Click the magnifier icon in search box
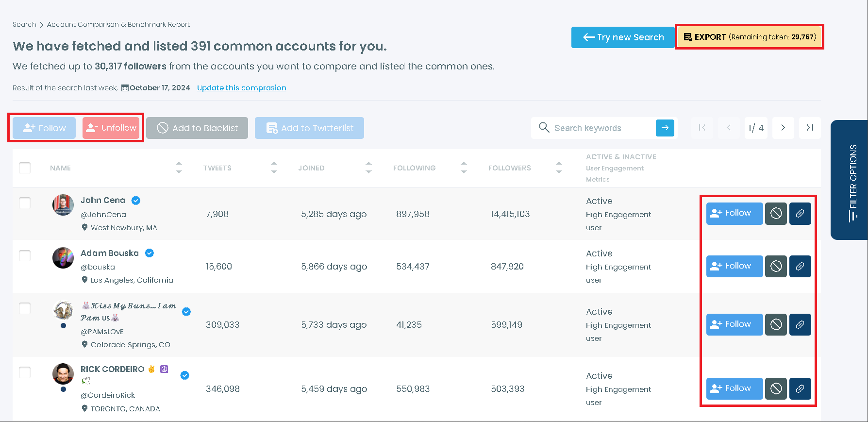This screenshot has height=422, width=868. pyautogui.click(x=544, y=127)
